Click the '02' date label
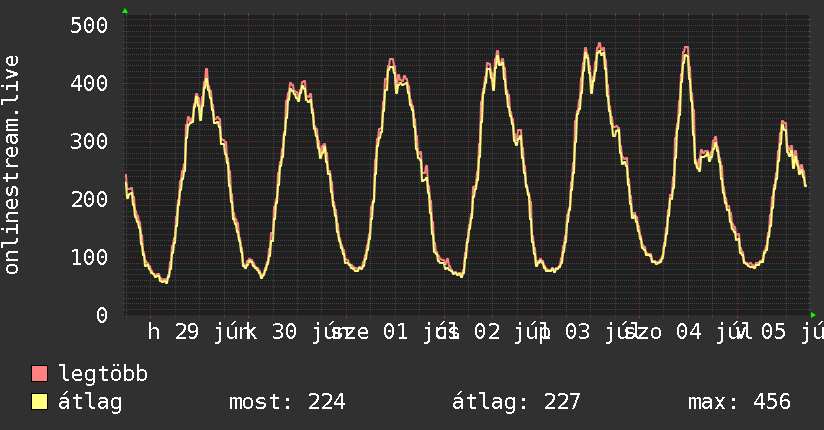The image size is (824, 430). click(x=487, y=332)
